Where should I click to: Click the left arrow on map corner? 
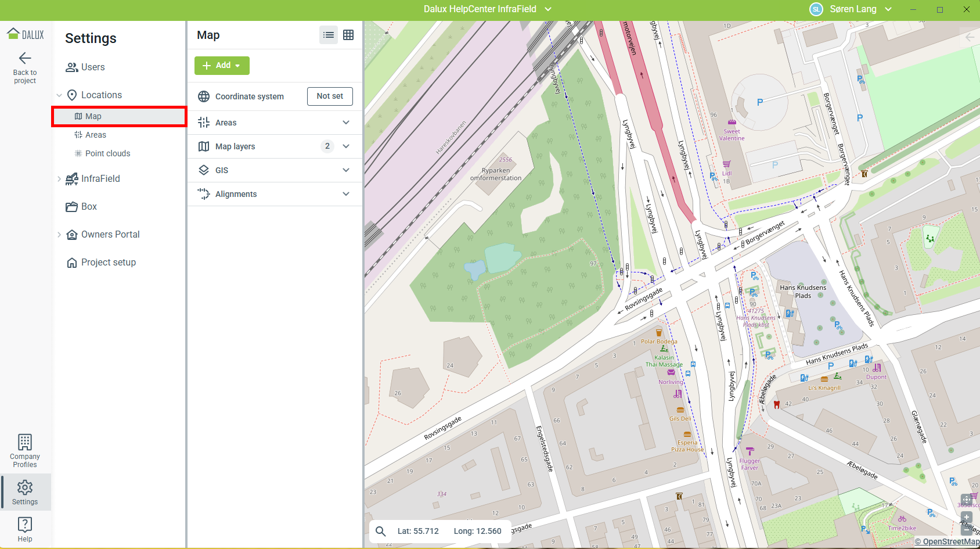(970, 37)
